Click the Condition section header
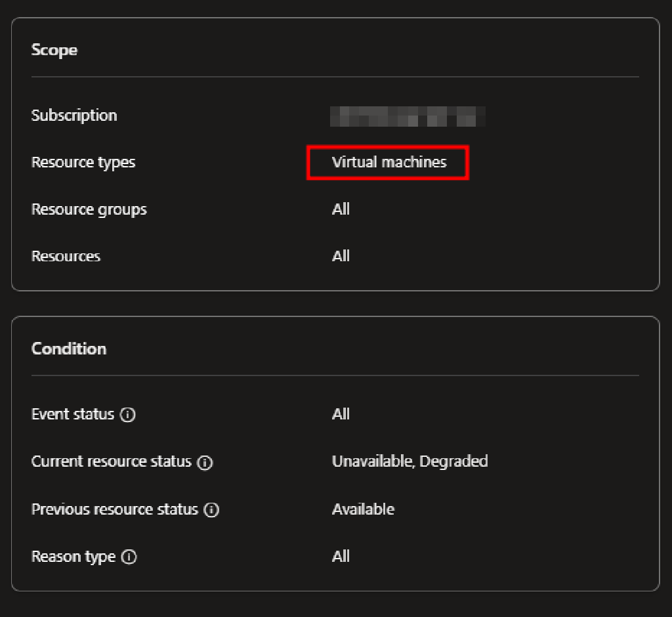 click(x=69, y=349)
